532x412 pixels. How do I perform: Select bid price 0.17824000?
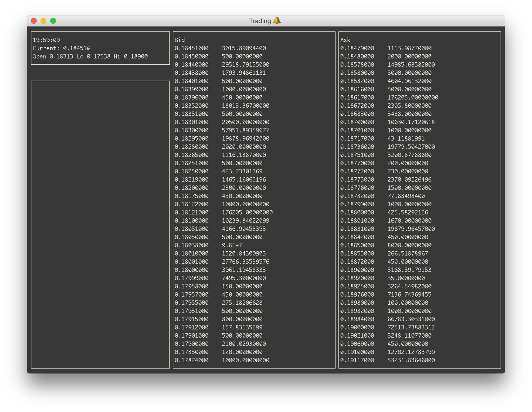191,360
